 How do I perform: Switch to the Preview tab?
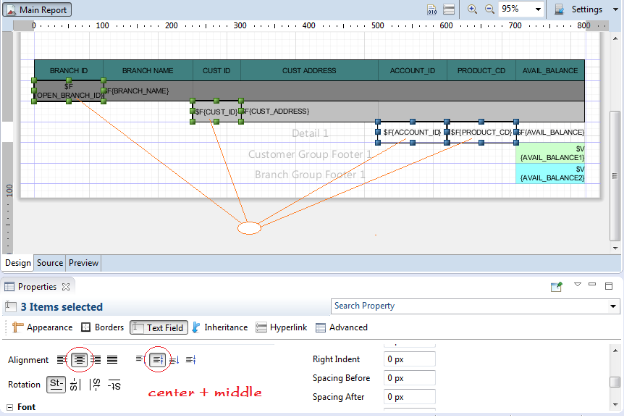pyautogui.click(x=83, y=263)
